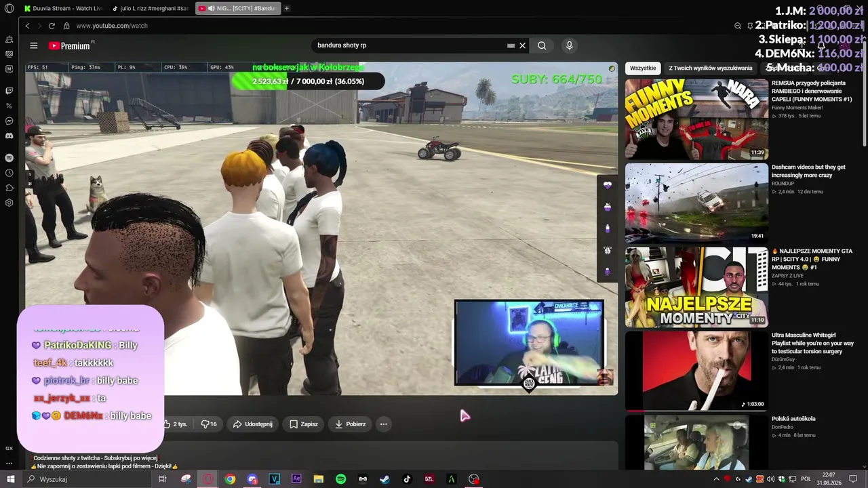This screenshot has width=868, height=488.
Task: Open the on-screen keyboard in search box
Action: point(511,45)
